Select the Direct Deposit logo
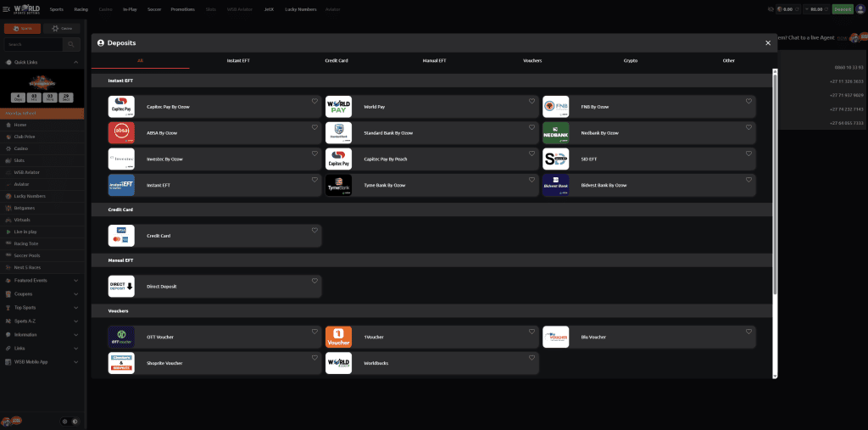Image resolution: width=868 pixels, height=430 pixels. pyautogui.click(x=121, y=287)
